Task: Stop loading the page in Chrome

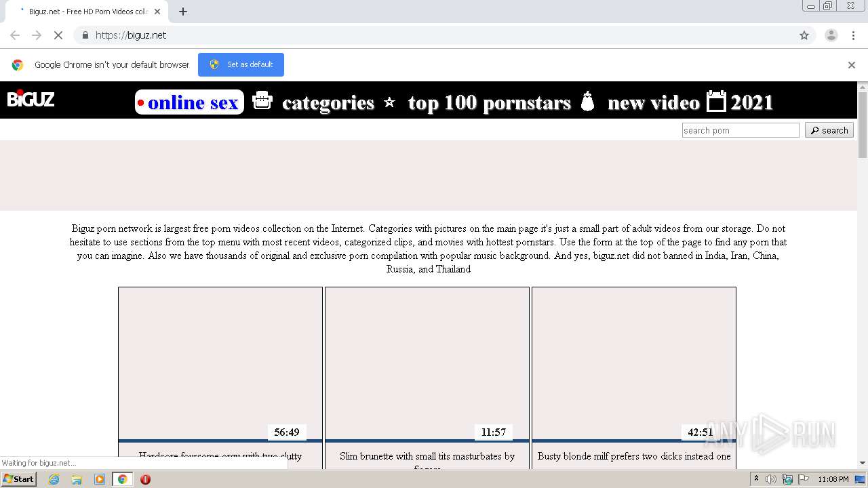Action: (x=58, y=35)
